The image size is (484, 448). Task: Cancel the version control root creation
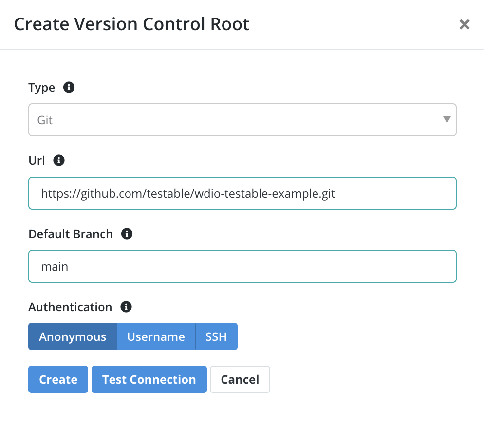pos(240,379)
